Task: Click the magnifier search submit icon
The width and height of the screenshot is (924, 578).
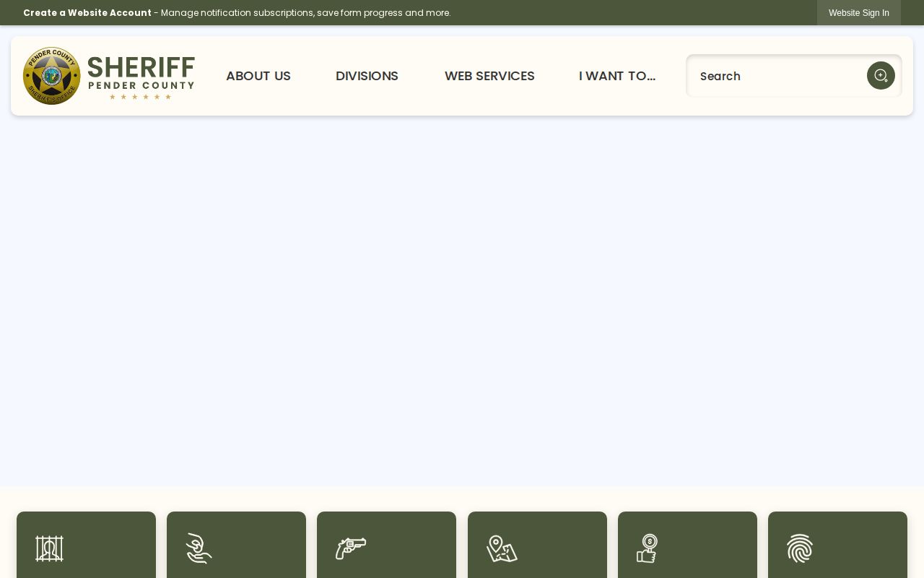Action: coord(881,76)
